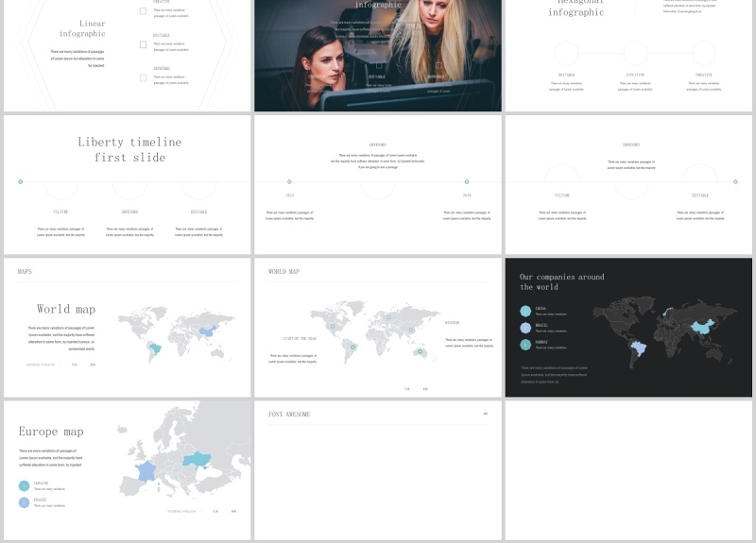
Task: Select the Font Awesome slide heading
Action: click(x=289, y=415)
